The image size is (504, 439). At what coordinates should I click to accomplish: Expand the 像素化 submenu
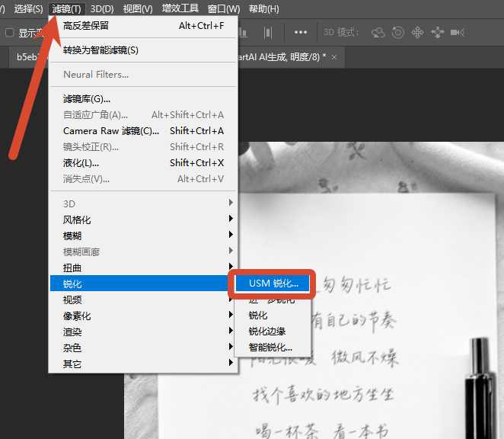pos(143,316)
